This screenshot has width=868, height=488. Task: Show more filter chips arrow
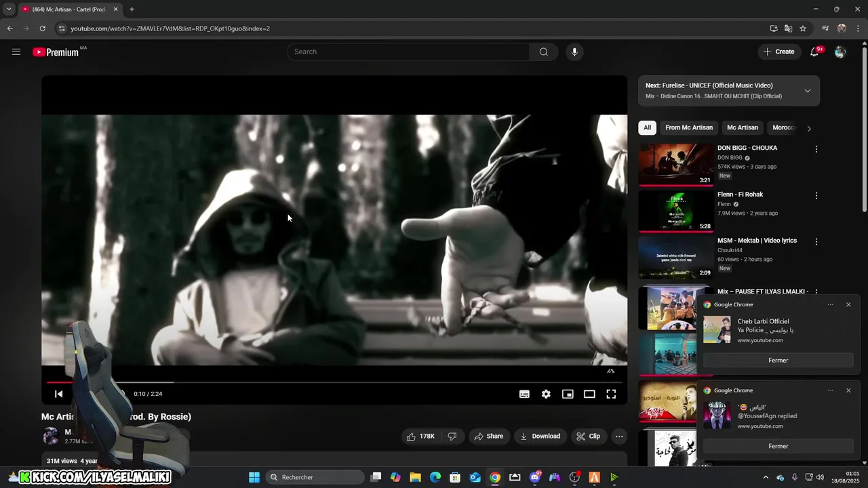808,128
